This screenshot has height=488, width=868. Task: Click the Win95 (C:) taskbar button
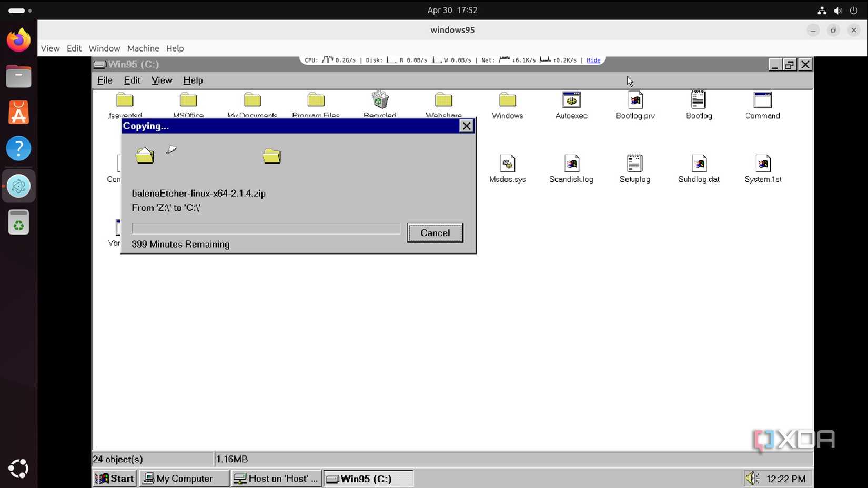pyautogui.click(x=368, y=479)
